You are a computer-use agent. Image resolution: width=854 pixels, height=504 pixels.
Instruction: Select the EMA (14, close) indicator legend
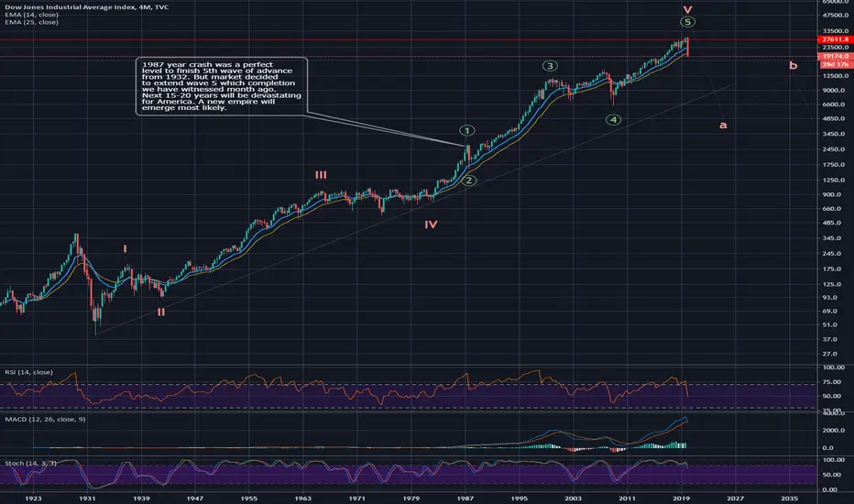tap(31, 15)
